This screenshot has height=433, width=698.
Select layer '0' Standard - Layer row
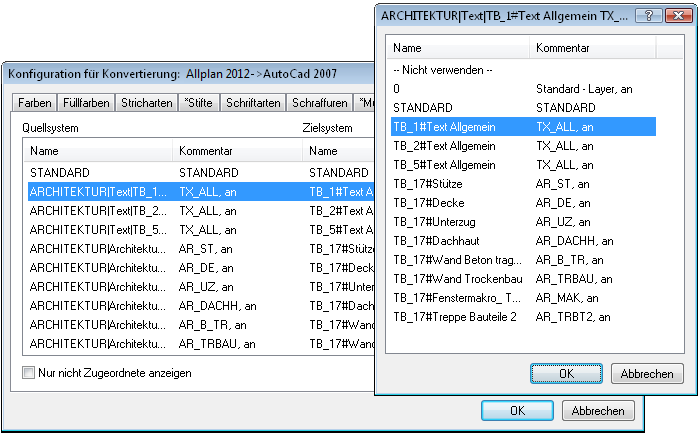click(524, 89)
